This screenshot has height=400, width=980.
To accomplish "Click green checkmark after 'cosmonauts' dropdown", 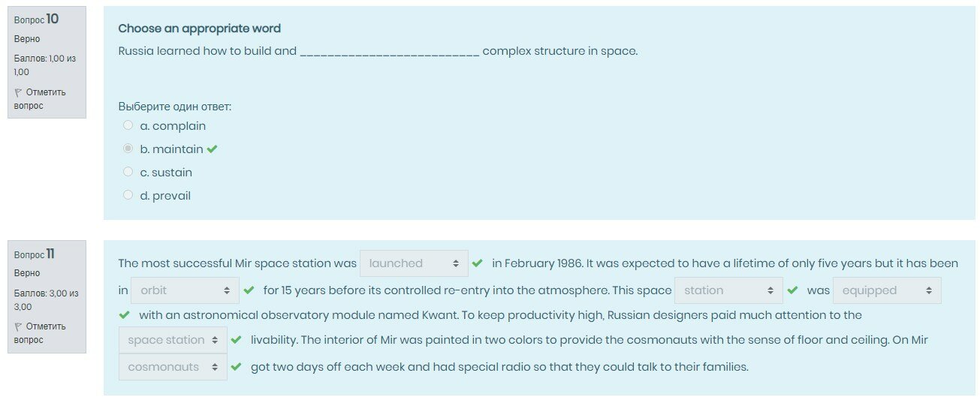I will coord(236,367).
